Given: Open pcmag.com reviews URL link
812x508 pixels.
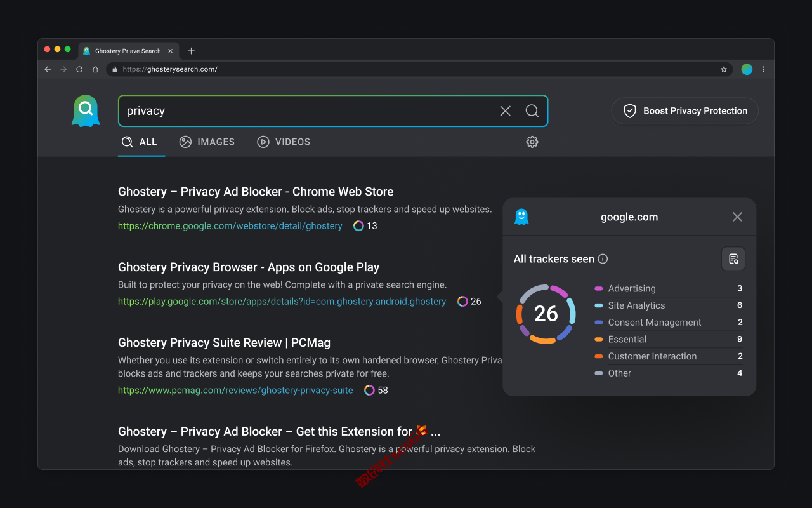Looking at the screenshot, I should point(235,390).
